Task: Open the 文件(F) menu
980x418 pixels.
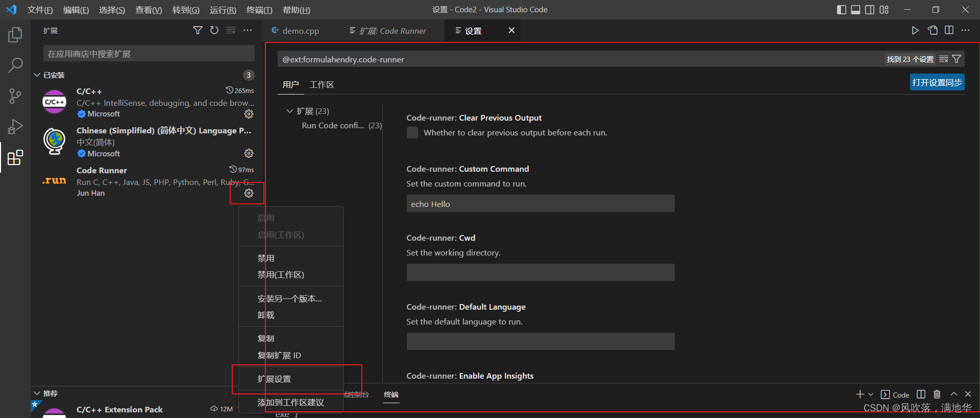Action: [x=40, y=10]
